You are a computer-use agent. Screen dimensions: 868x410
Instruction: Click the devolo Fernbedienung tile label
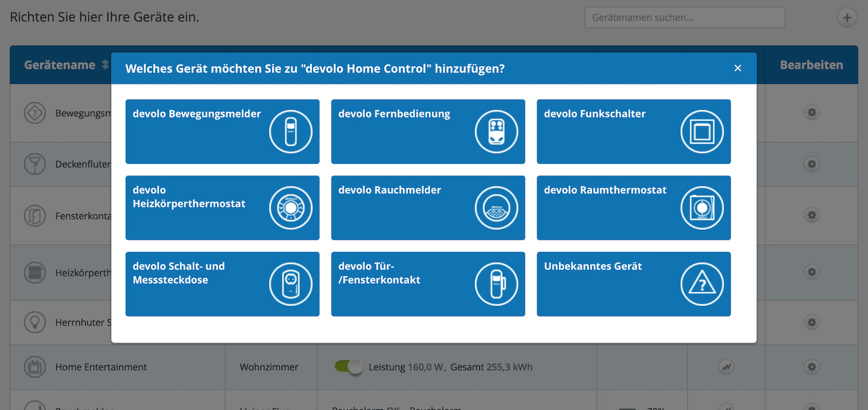[394, 114]
